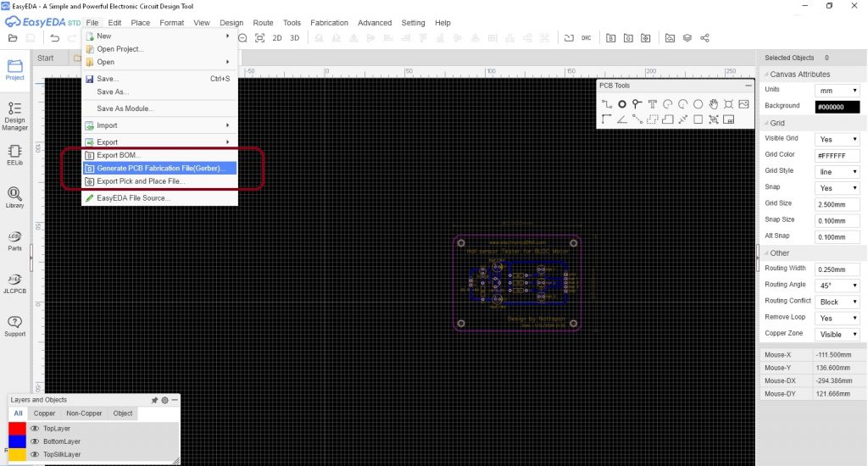The height and width of the screenshot is (466, 868).
Task: Open the EELib sidebar panel
Action: [x=15, y=155]
